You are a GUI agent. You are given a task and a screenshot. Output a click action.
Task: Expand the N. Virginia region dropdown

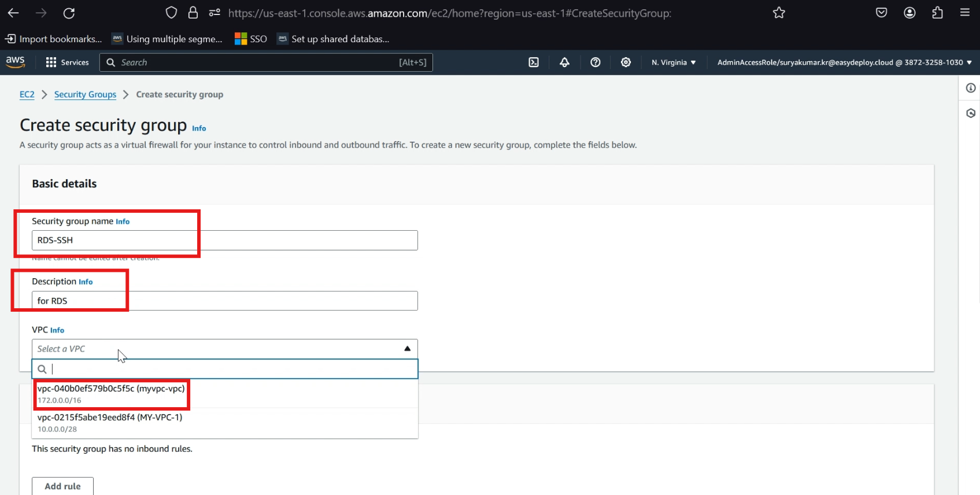click(674, 62)
